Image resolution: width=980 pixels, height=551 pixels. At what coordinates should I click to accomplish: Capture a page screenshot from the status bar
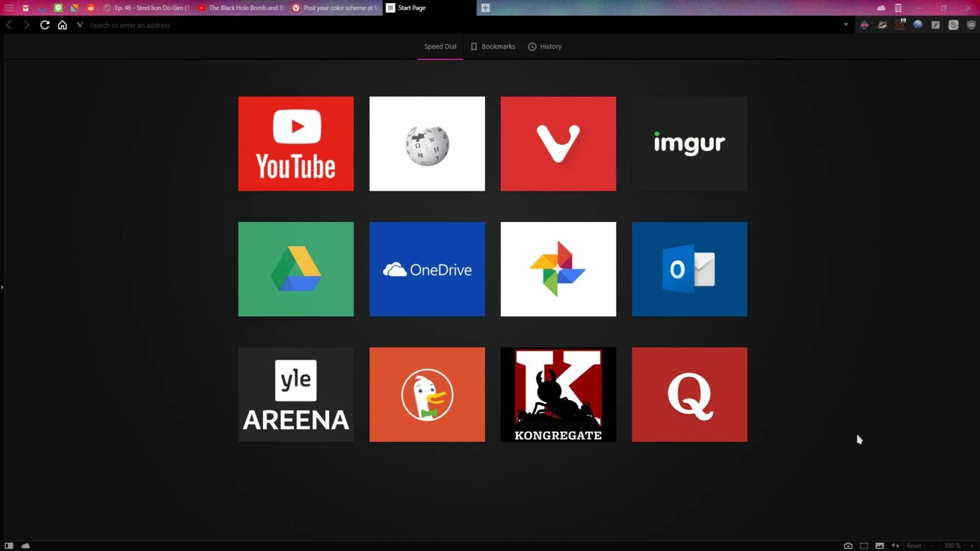849,546
